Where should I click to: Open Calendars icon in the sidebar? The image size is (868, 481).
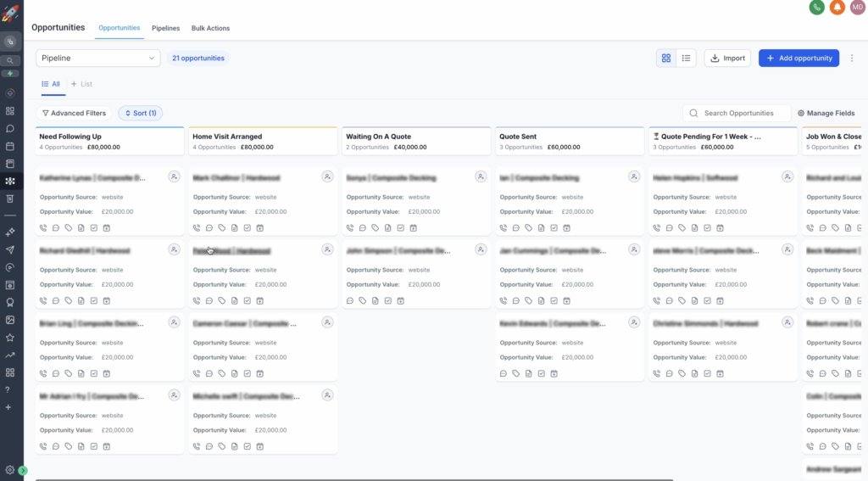pyautogui.click(x=10, y=146)
